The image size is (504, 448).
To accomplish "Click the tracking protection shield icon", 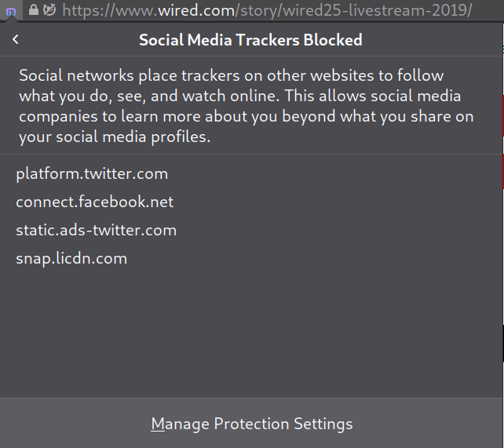I will (x=11, y=10).
